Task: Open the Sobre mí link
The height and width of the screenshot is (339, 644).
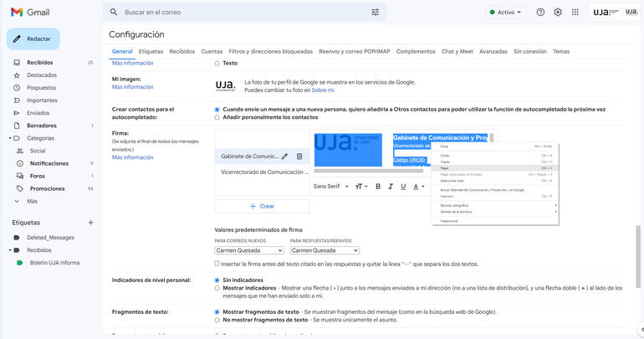Action: [x=322, y=90]
